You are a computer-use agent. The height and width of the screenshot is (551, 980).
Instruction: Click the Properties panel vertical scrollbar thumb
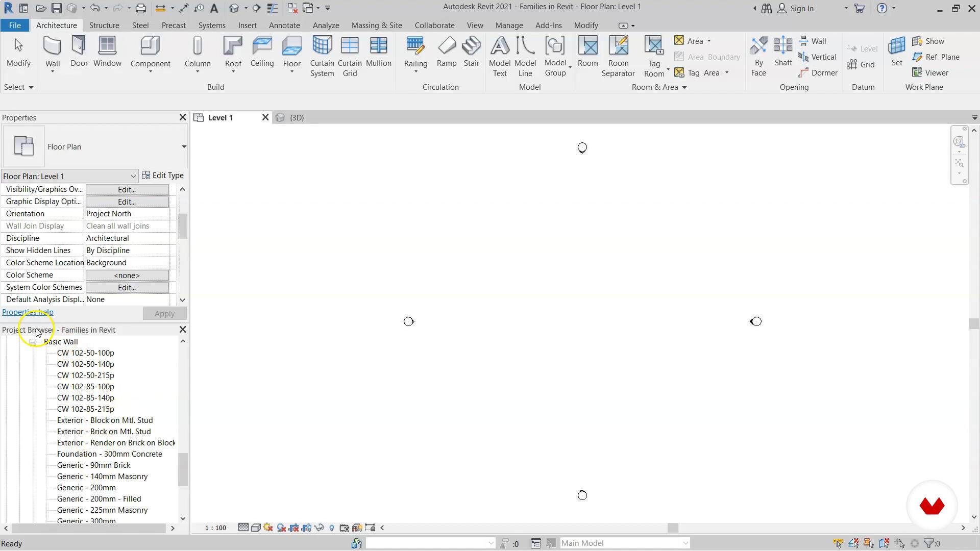click(x=183, y=226)
